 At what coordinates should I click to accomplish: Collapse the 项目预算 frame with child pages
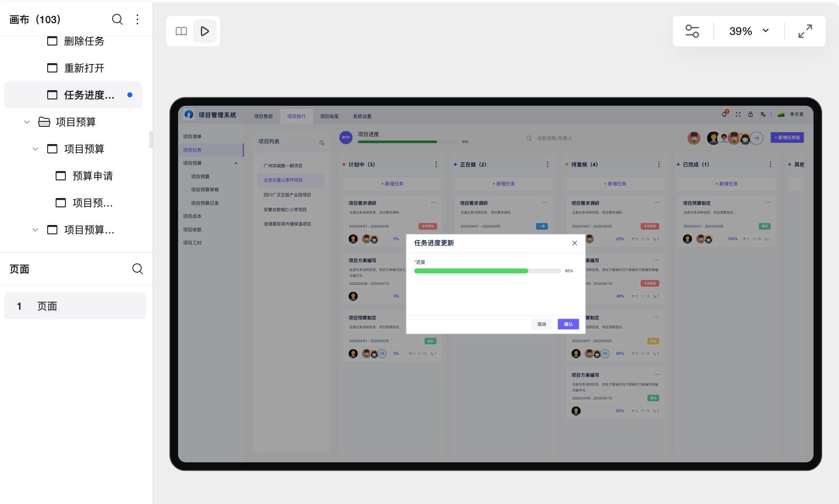click(35, 149)
